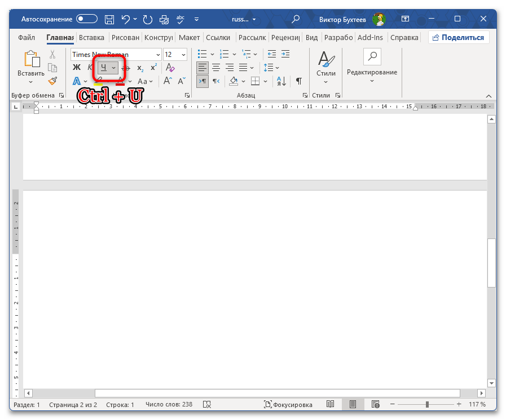Cut selection with the scissors icon
This screenshot has width=506, height=420.
pyautogui.click(x=52, y=54)
